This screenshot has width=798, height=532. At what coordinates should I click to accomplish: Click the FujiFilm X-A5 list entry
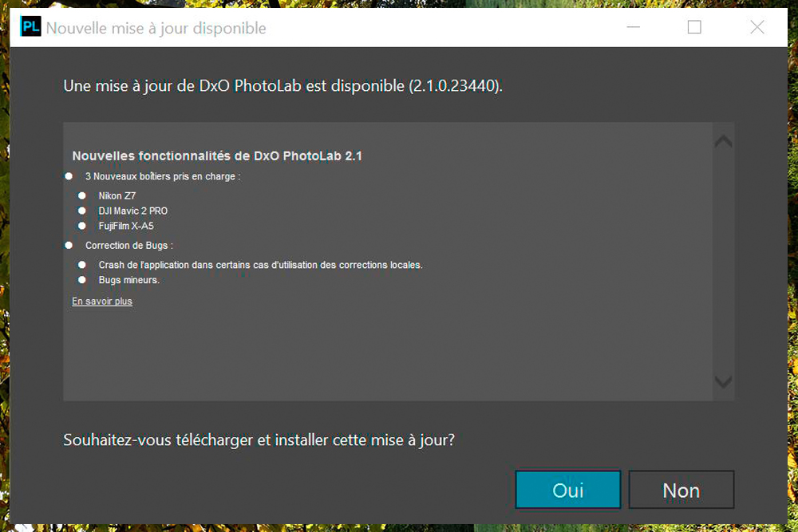click(126, 226)
